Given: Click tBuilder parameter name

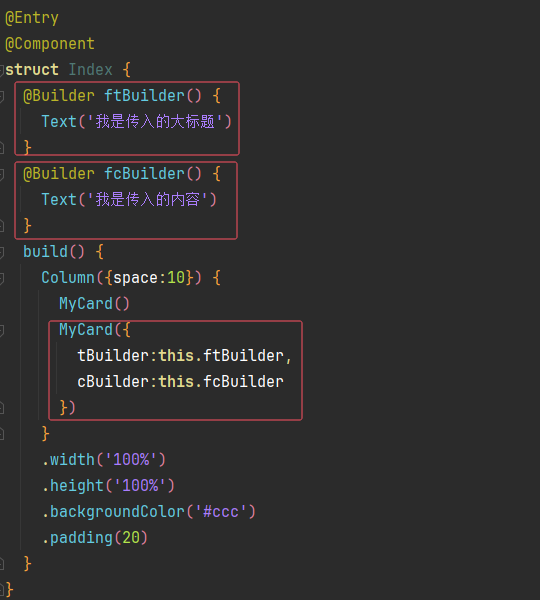Looking at the screenshot, I should (x=113, y=356).
